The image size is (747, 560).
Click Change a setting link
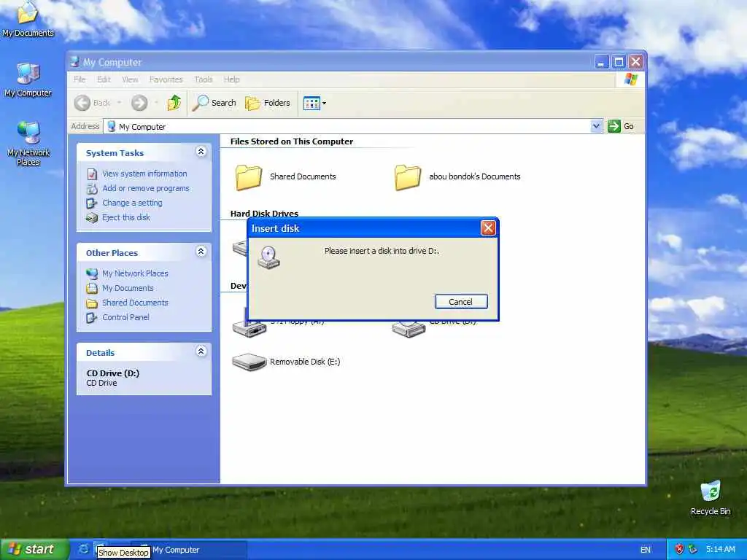(132, 203)
